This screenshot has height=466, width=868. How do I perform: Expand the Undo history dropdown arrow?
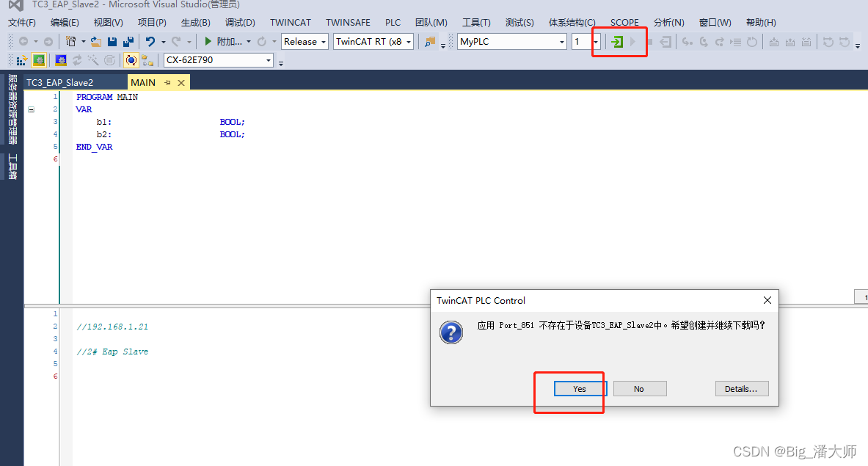pyautogui.click(x=164, y=42)
